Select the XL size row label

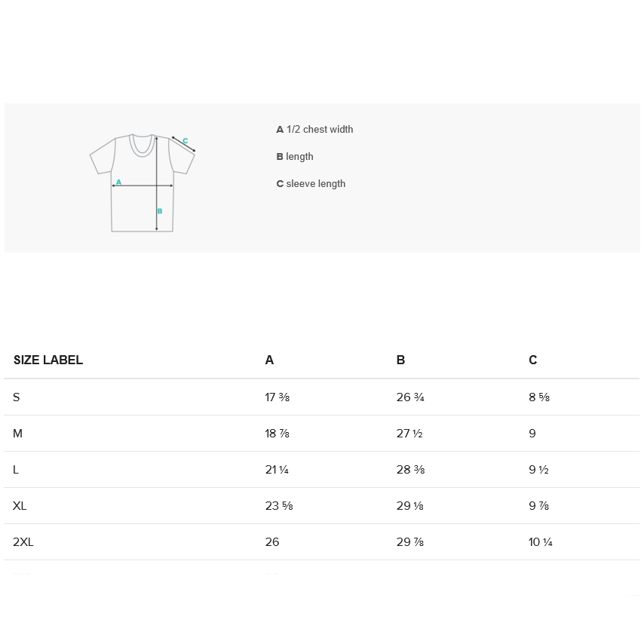pos(20,506)
